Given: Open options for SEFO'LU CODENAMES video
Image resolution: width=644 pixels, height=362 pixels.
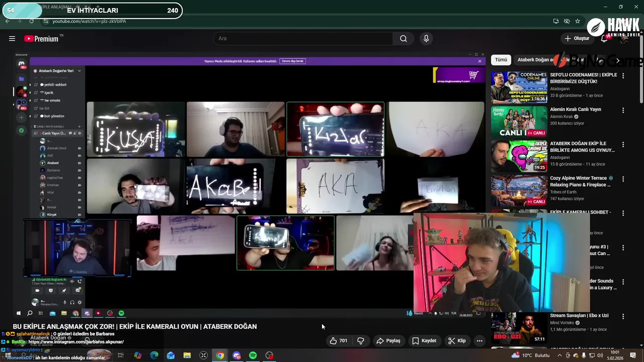Looking at the screenshot, I should 623,76.
